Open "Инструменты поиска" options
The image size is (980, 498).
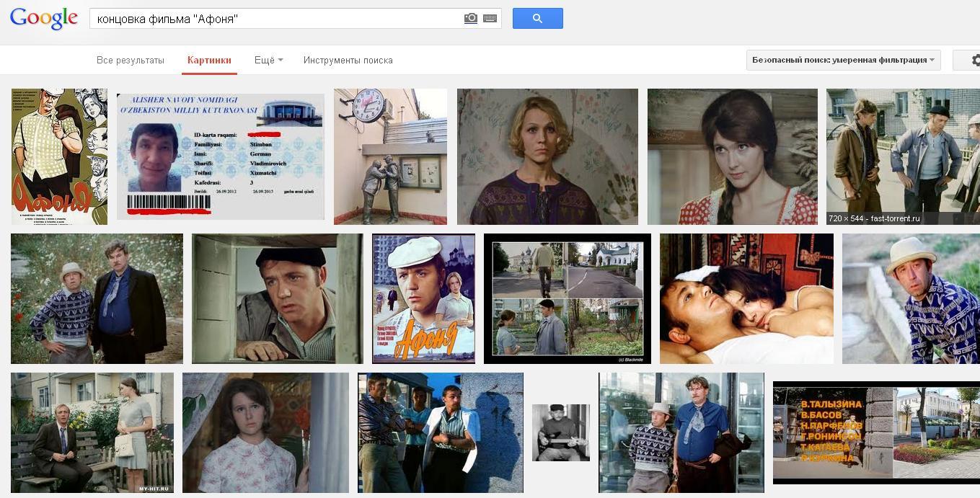pyautogui.click(x=348, y=61)
